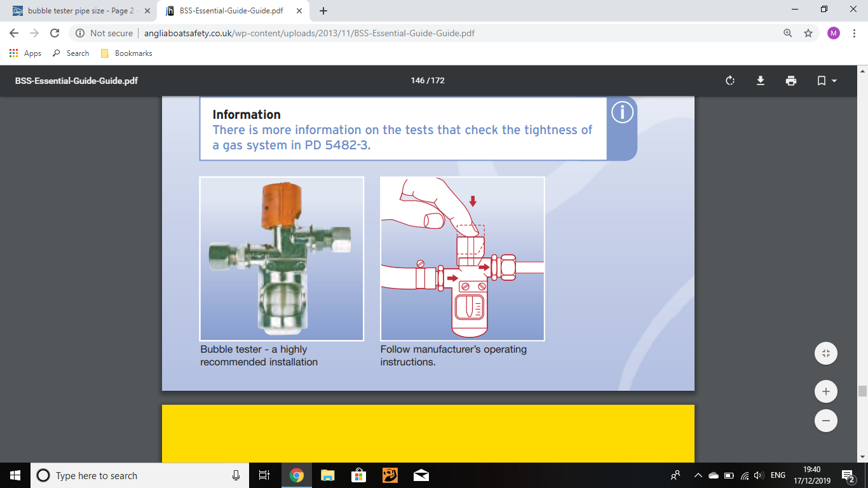Open File Explorer from the taskbar

[327, 475]
